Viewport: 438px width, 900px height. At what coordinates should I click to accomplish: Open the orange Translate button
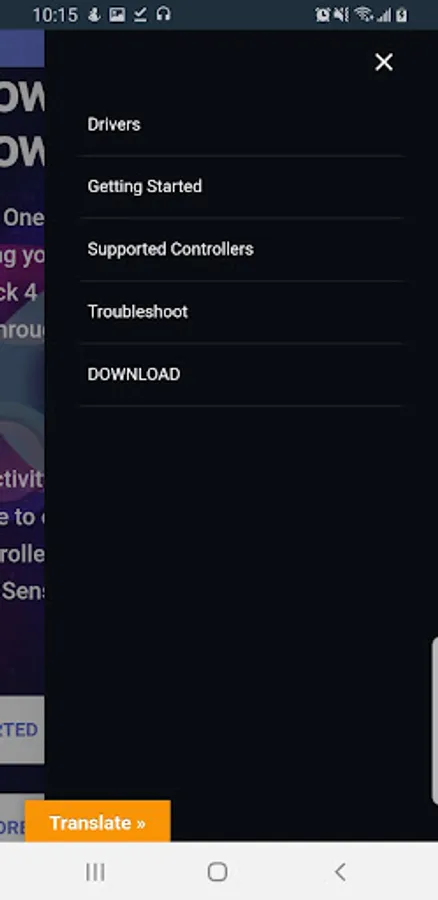coord(98,822)
